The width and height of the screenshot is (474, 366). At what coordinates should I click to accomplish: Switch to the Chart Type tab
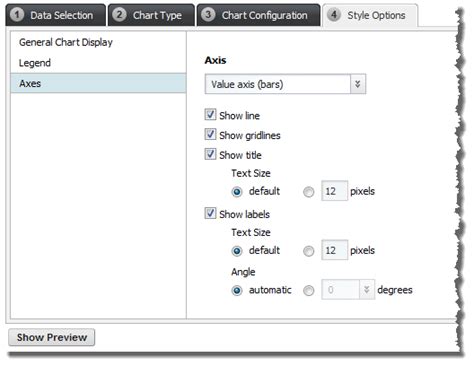pos(151,15)
